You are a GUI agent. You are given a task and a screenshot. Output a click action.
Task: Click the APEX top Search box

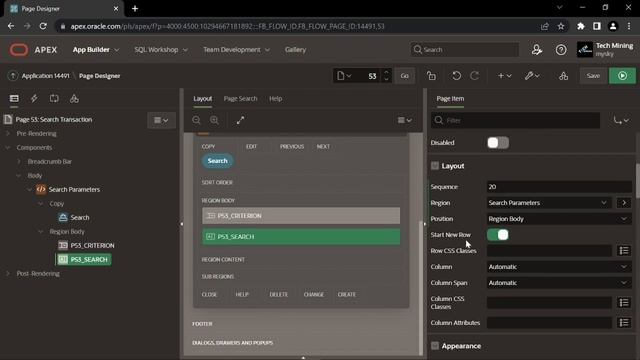coord(465,50)
